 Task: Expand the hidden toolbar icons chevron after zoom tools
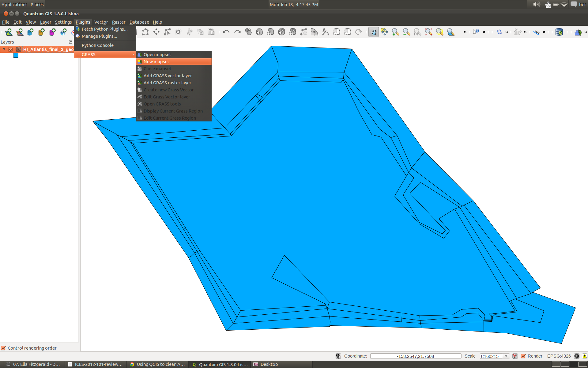tap(465, 32)
